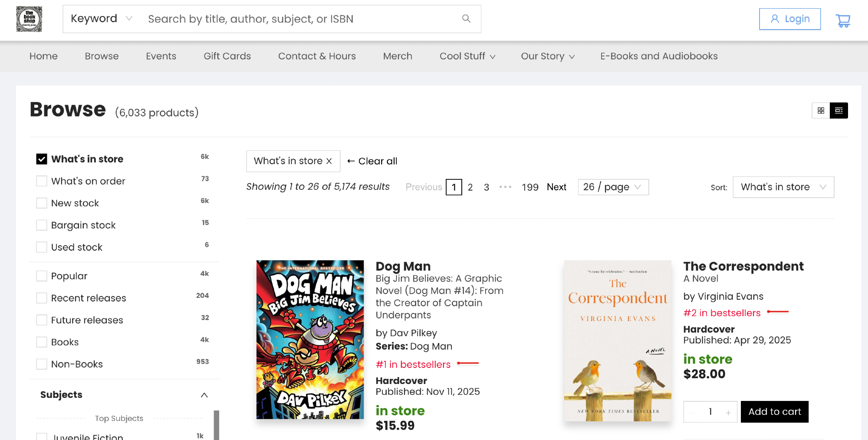Open the Keyword search type dropdown

point(101,19)
